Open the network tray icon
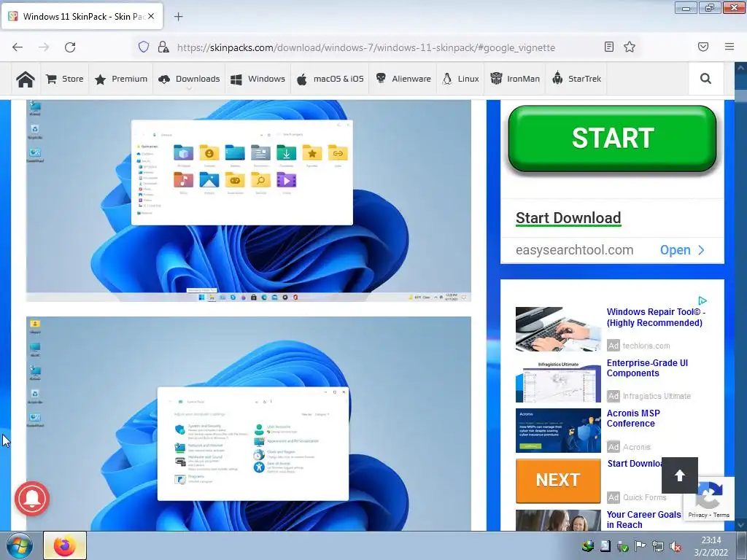The height and width of the screenshot is (560, 747). (x=658, y=547)
